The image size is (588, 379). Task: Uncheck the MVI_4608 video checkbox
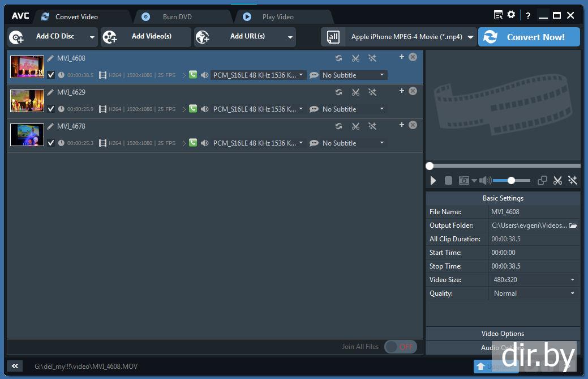51,75
